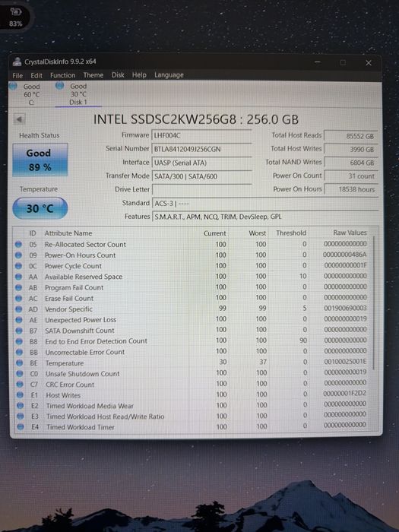
Task: Click the Total NAND Writes value 6804 GB
Action: point(350,163)
